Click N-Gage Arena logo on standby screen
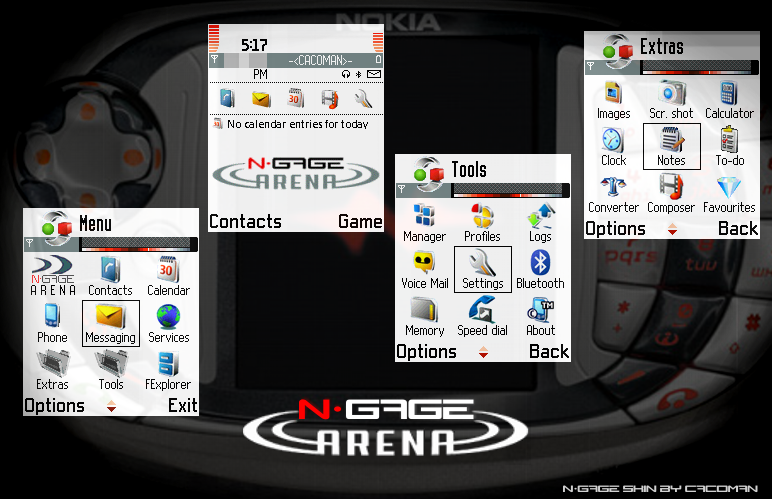 coord(296,173)
